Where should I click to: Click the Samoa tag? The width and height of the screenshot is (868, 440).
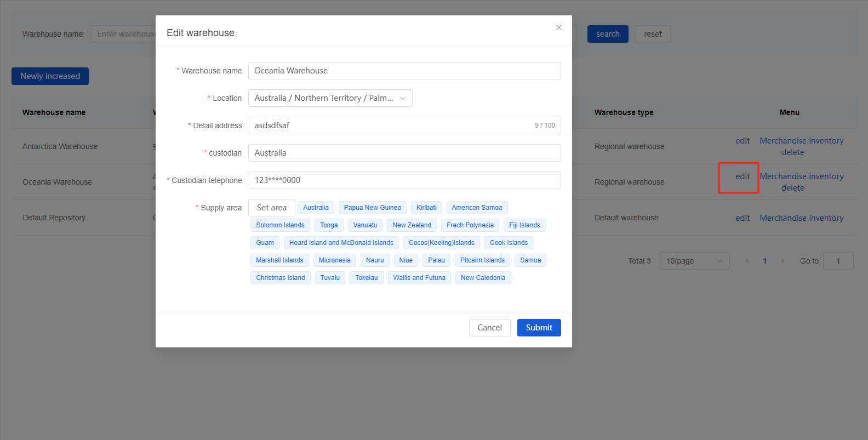pyautogui.click(x=530, y=260)
